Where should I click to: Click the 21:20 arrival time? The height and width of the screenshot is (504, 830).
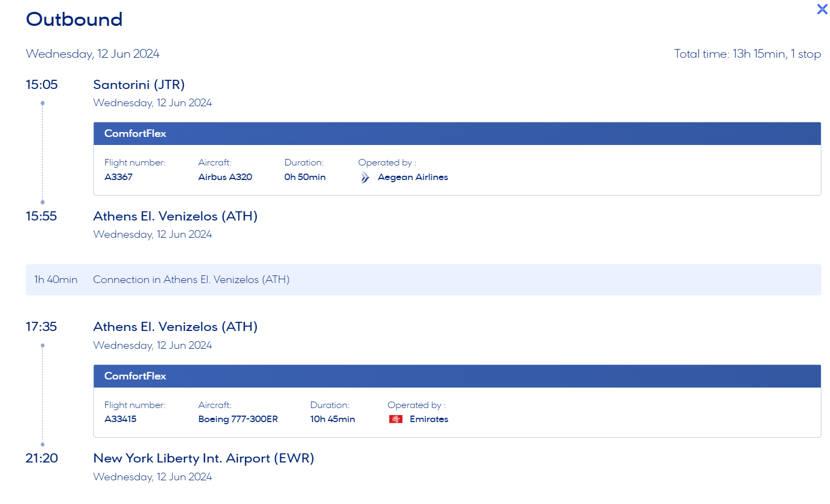[42, 458]
